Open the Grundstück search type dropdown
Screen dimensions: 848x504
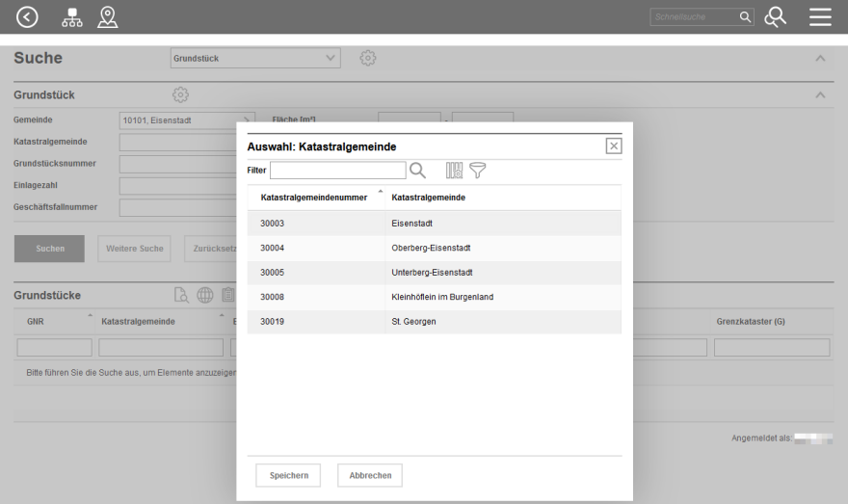click(x=255, y=58)
